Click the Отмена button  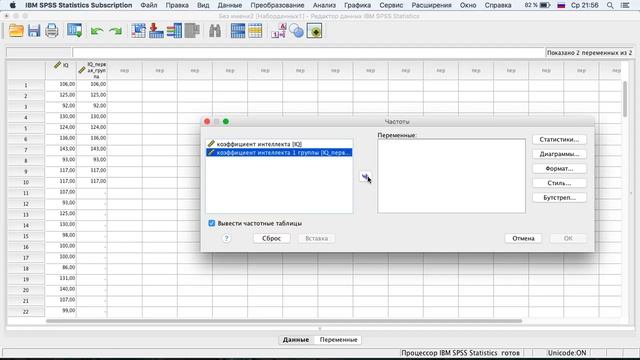[x=523, y=238]
